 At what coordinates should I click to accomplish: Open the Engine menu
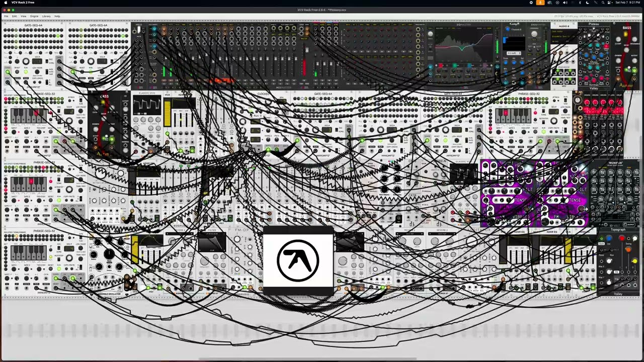click(x=34, y=16)
